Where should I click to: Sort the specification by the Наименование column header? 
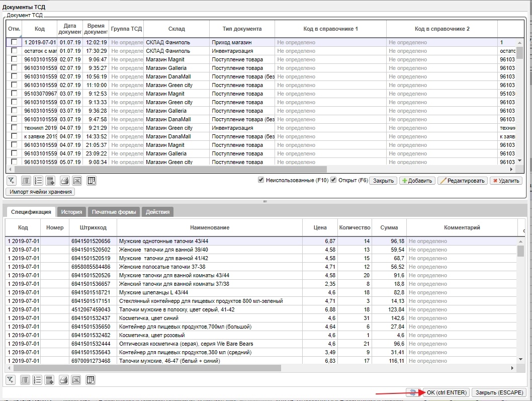coord(210,227)
